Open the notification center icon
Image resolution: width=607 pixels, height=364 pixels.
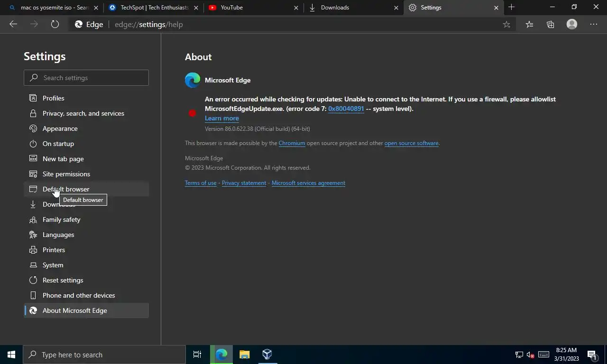point(592,355)
